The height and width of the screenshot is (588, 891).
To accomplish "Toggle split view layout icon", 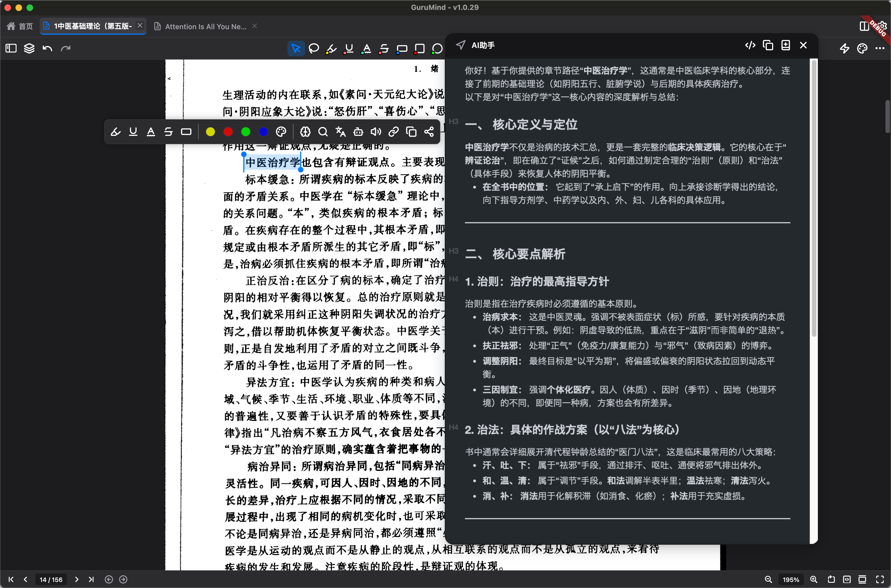I will point(864,26).
